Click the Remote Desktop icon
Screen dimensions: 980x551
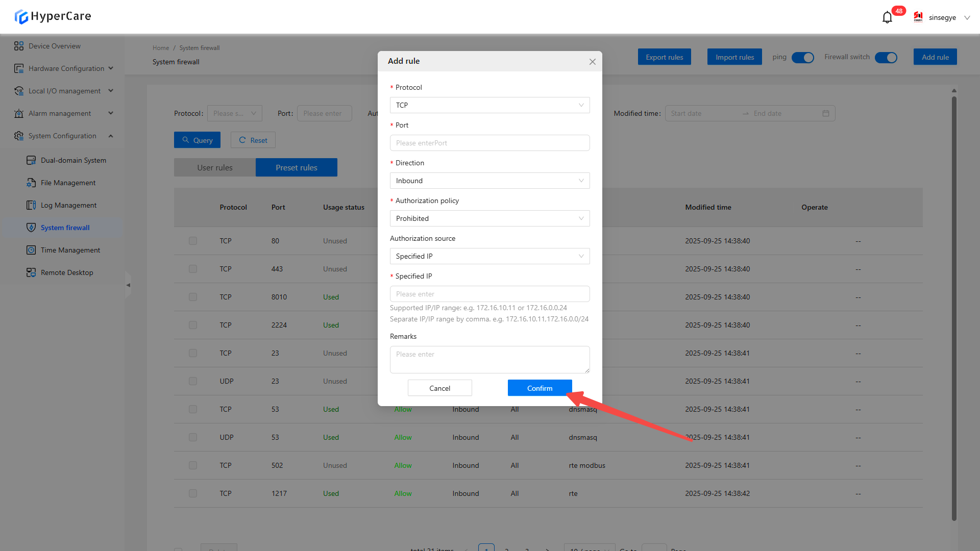coord(31,272)
